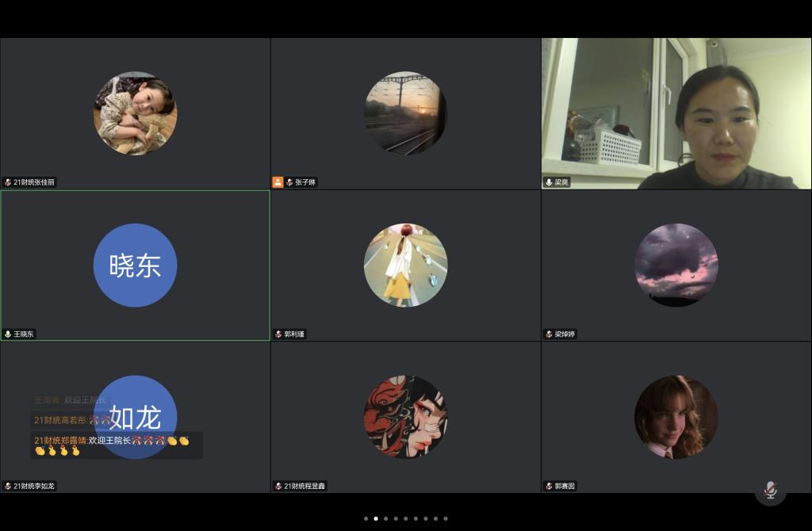The image size is (812, 531).
Task: Click muted mic icon next to 21财统程昱鑫
Action: [x=278, y=486]
